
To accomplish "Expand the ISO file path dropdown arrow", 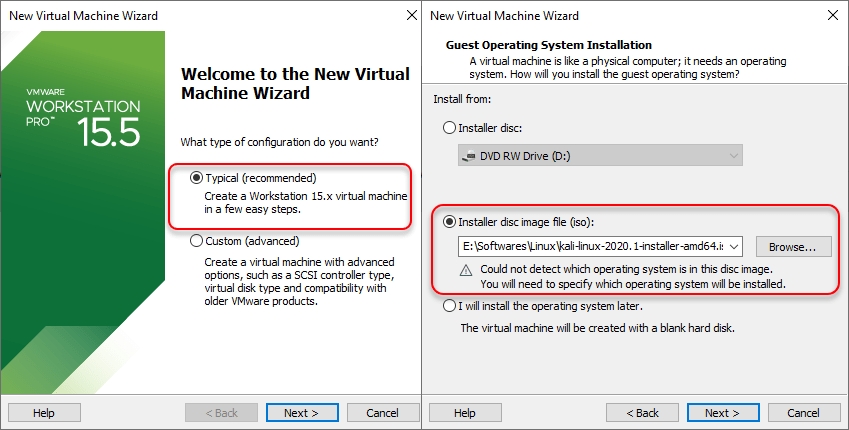I will tap(734, 246).
